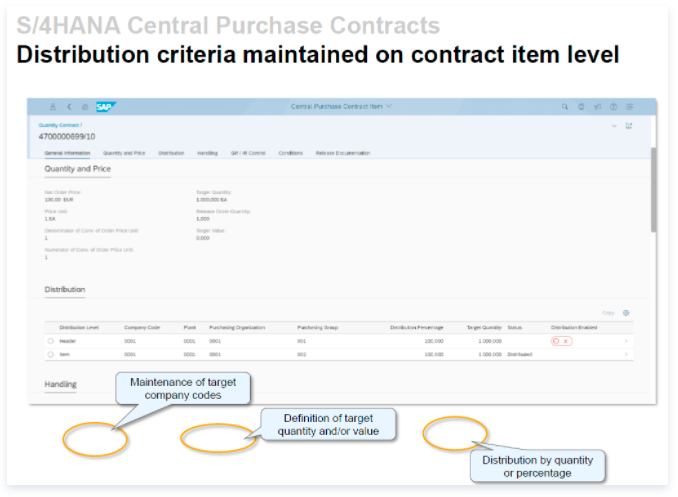Click the Quantity Contract breadcrumb link
678x497 pixels.
(59, 125)
